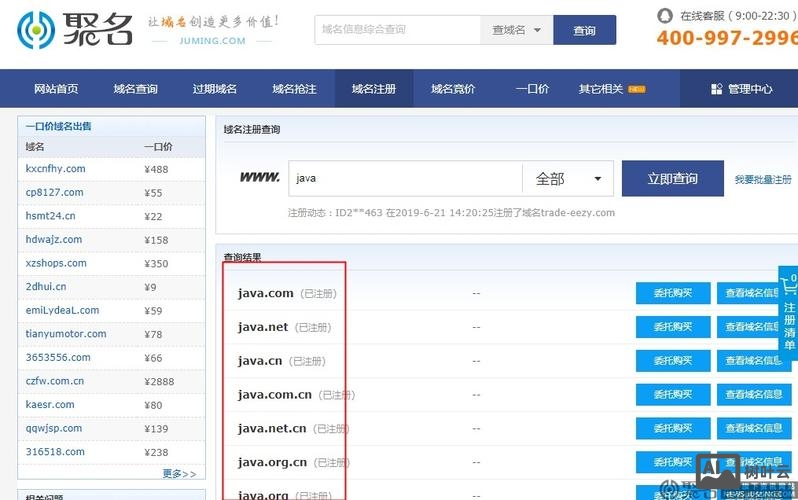
Task: Click the 更多>> link in sale list
Action: 179,473
